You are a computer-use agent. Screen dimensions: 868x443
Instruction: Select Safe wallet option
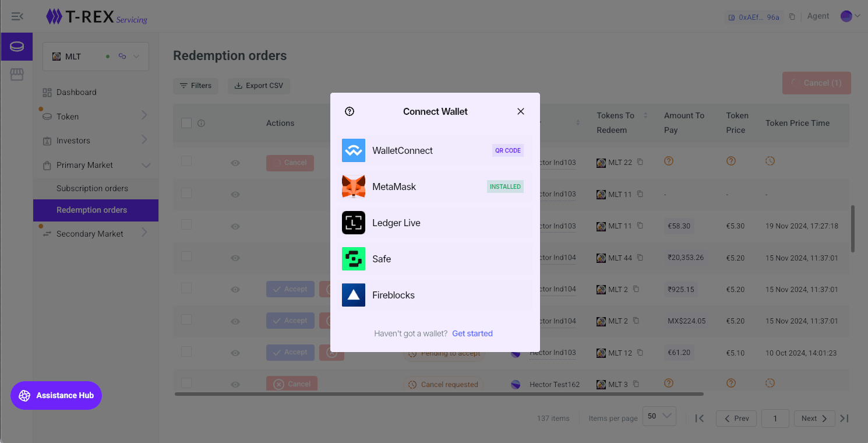coord(435,259)
